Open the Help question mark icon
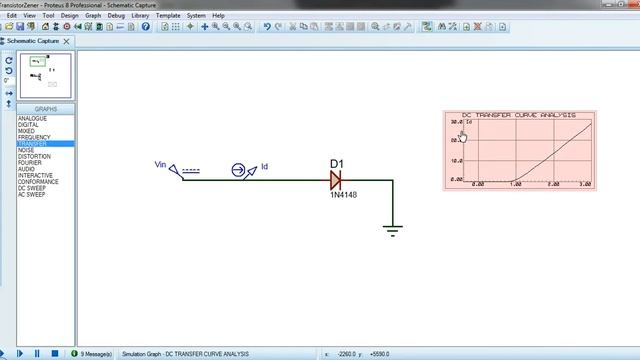The height and width of the screenshot is (360, 640). pyautogui.click(x=146, y=27)
